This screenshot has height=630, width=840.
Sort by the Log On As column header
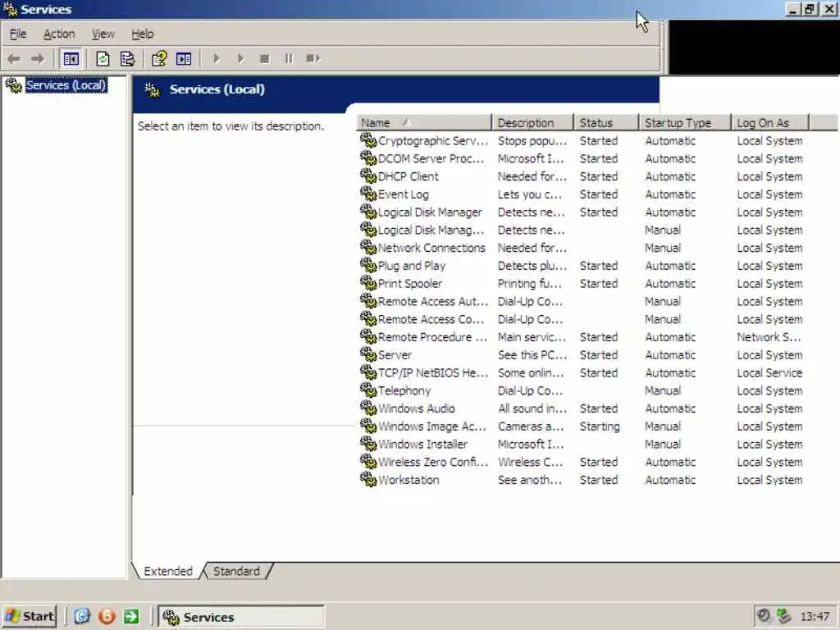(770, 123)
